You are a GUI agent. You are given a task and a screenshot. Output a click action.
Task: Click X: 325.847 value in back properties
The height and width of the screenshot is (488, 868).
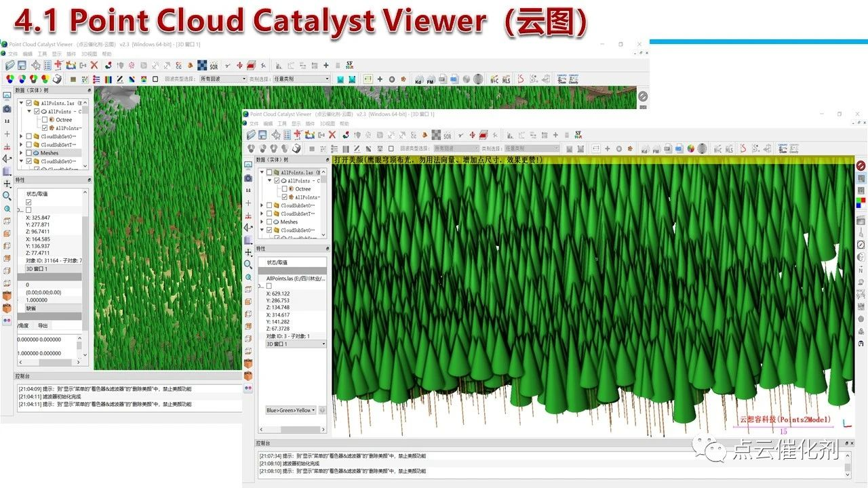coord(37,218)
